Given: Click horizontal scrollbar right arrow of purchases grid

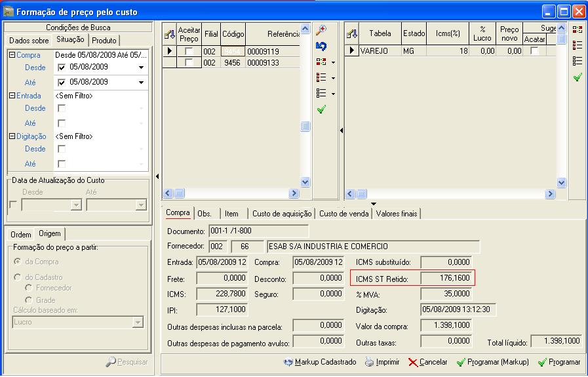Looking at the screenshot, I should (x=295, y=193).
